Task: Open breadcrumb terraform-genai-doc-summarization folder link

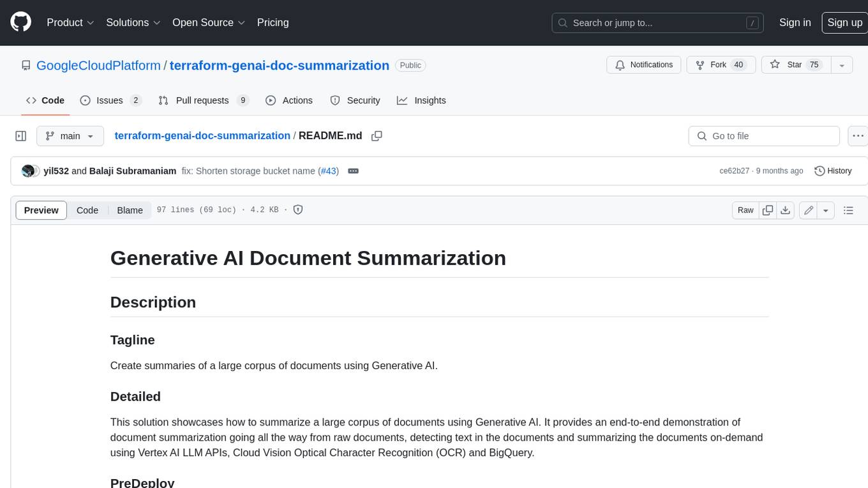Action: [x=202, y=135]
